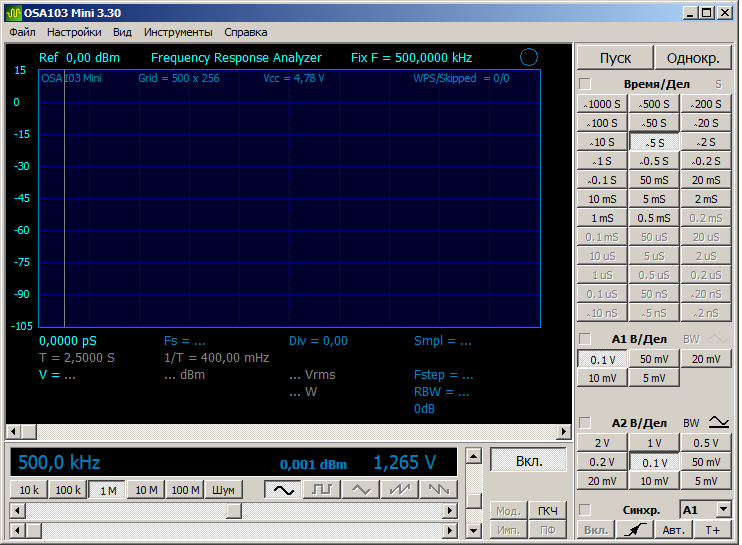Viewport: 742px width, 545px height.
Task: Click the A1 BW filter curve icon
Action: click(x=719, y=339)
